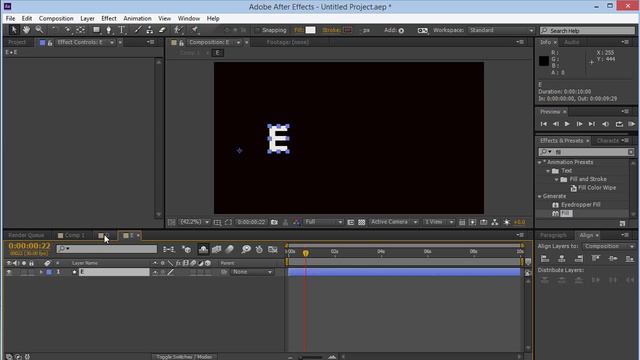Select the Clone Stamp tool
The image size is (640, 360).
(x=150, y=30)
